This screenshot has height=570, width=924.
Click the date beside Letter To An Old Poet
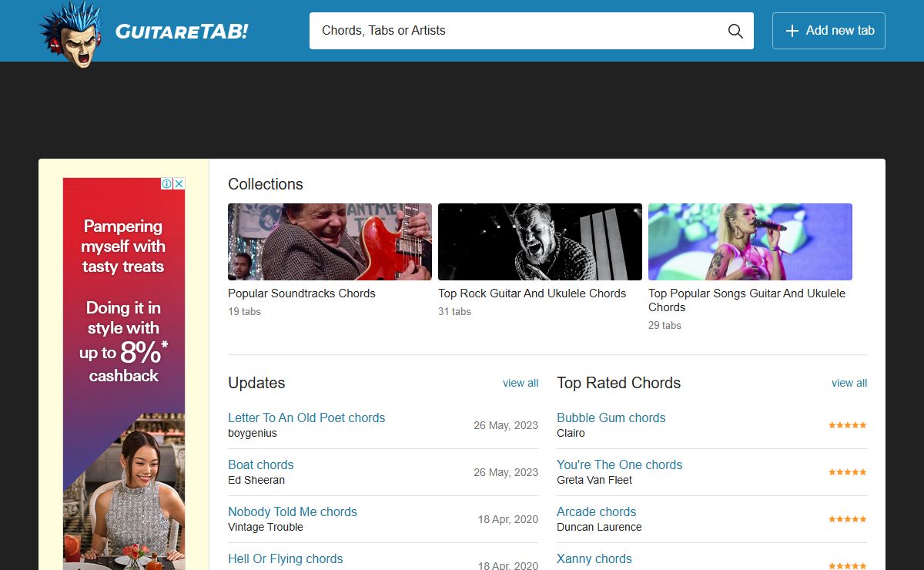coord(506,425)
